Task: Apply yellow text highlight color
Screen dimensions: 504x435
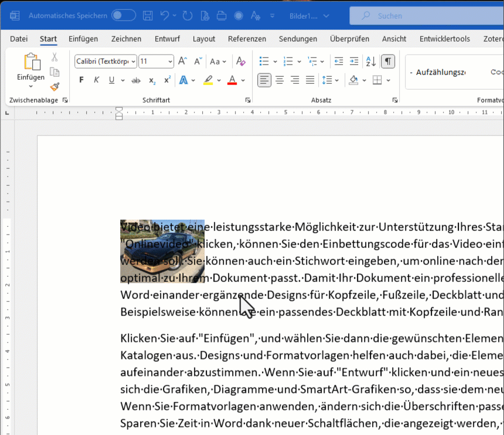Action: click(x=208, y=80)
